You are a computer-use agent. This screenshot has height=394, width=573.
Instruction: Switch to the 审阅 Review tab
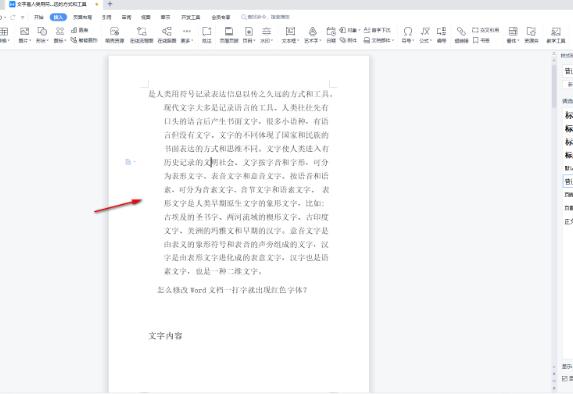point(126,17)
